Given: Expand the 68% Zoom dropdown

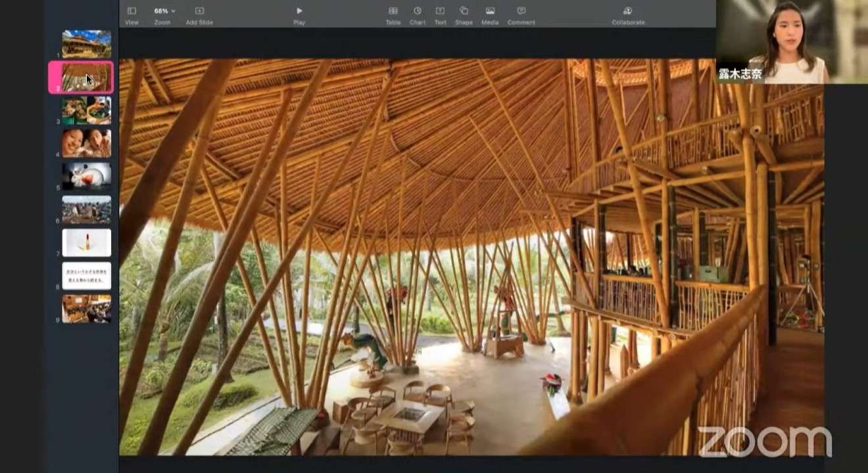Looking at the screenshot, I should 164,11.
